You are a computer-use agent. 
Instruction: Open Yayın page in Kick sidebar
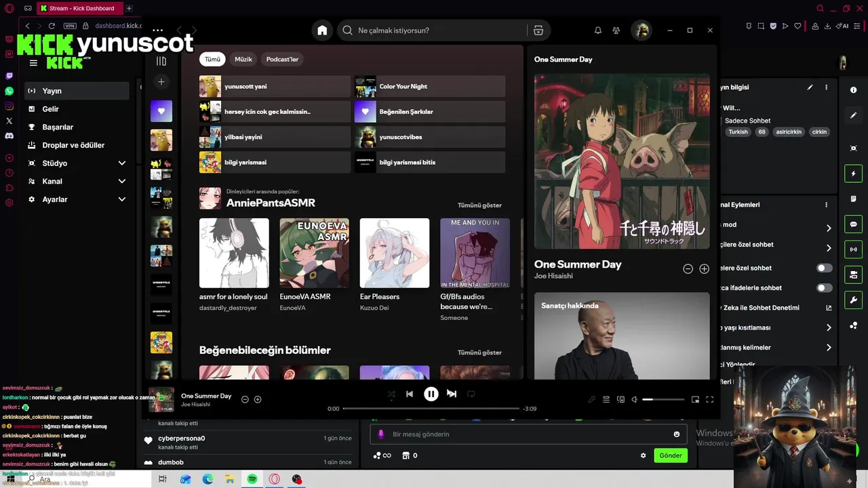pyautogui.click(x=77, y=91)
